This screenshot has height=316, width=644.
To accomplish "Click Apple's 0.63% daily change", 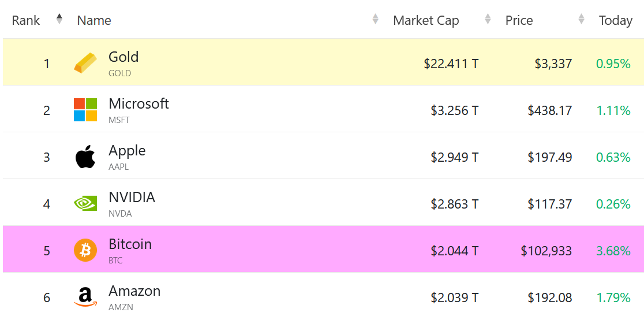I will [x=613, y=157].
